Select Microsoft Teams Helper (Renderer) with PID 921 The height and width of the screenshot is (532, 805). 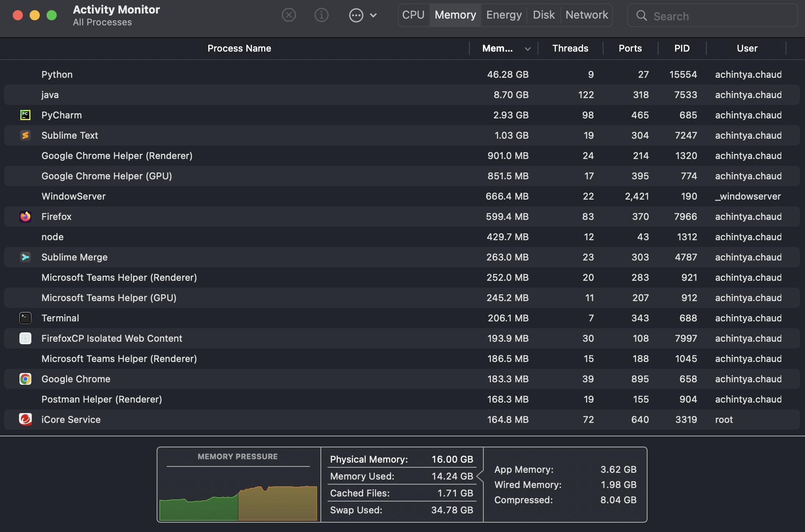[x=119, y=277]
